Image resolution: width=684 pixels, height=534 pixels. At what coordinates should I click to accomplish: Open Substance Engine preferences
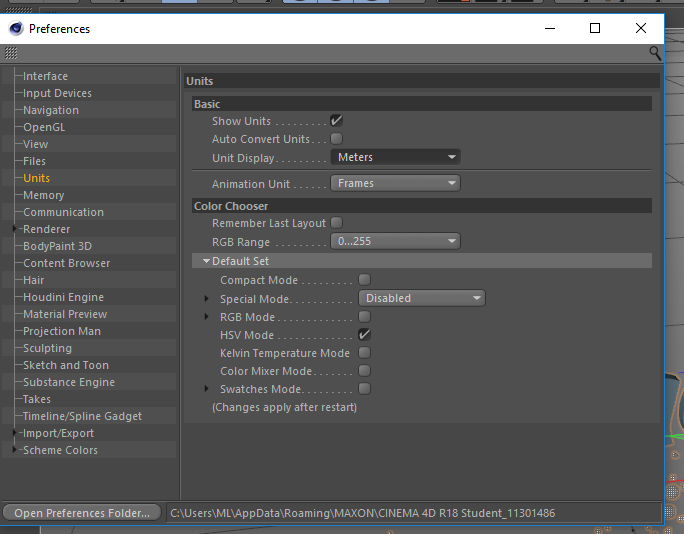69,382
